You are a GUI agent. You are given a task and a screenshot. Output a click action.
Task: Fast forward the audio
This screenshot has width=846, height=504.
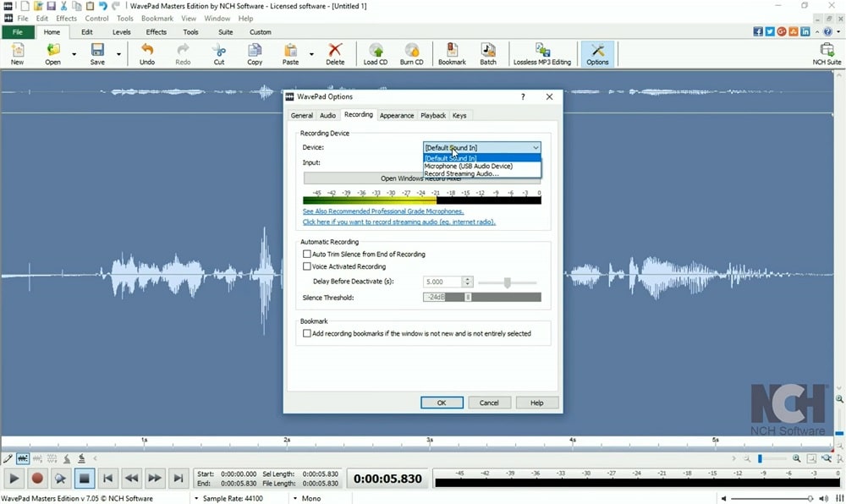(x=155, y=478)
